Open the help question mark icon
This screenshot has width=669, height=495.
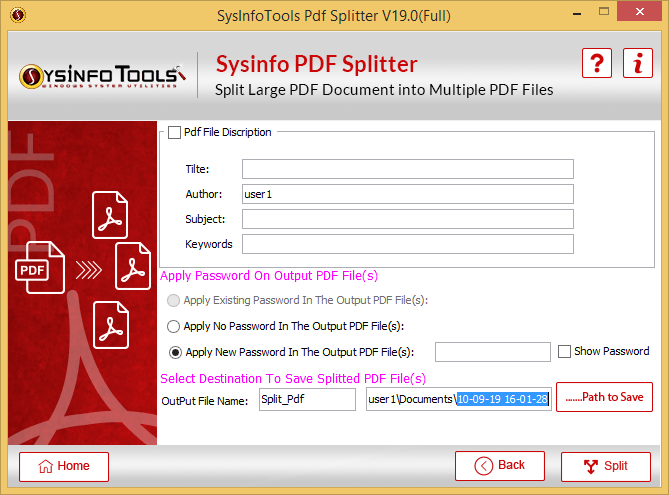(x=596, y=63)
